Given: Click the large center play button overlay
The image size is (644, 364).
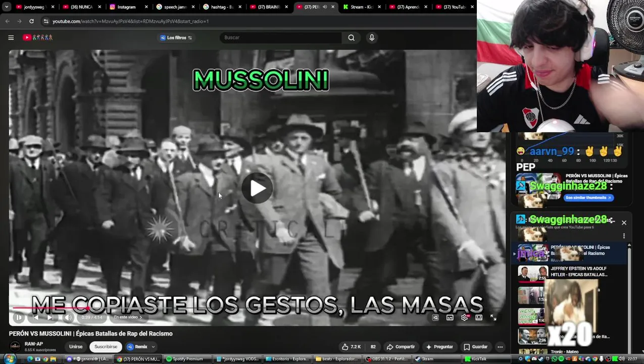Looking at the screenshot, I should pos(257,188).
